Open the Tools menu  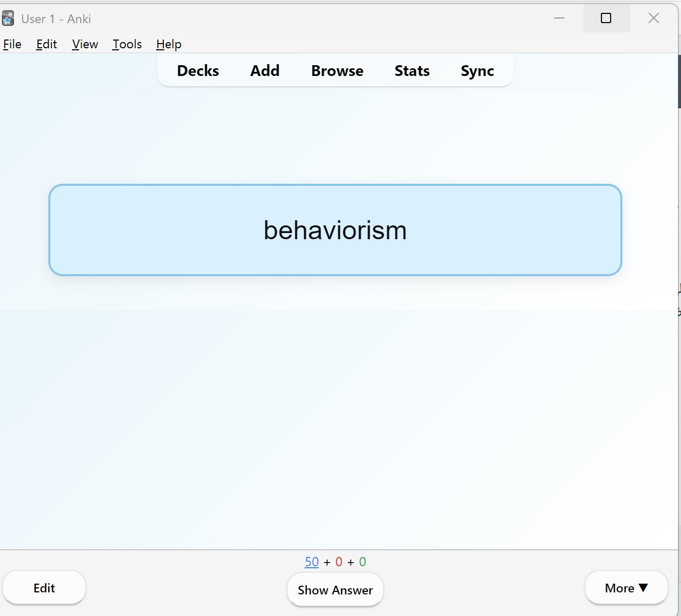(x=127, y=44)
